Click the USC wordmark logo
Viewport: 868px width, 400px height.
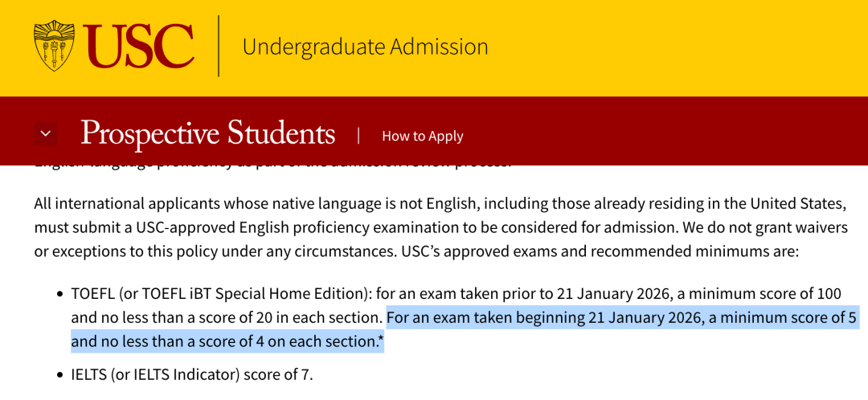coord(138,46)
